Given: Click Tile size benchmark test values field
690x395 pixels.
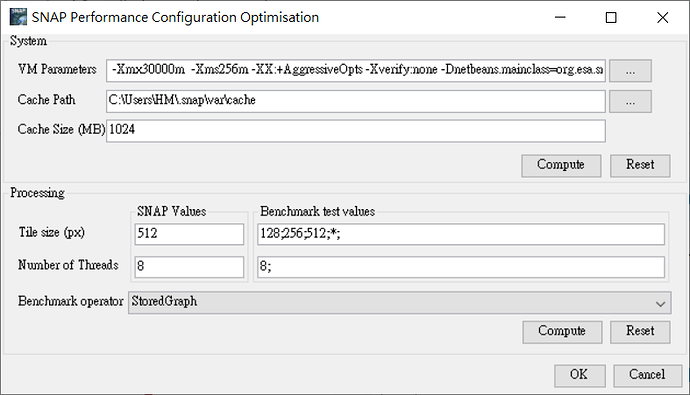Looking at the screenshot, I should coord(461,234).
